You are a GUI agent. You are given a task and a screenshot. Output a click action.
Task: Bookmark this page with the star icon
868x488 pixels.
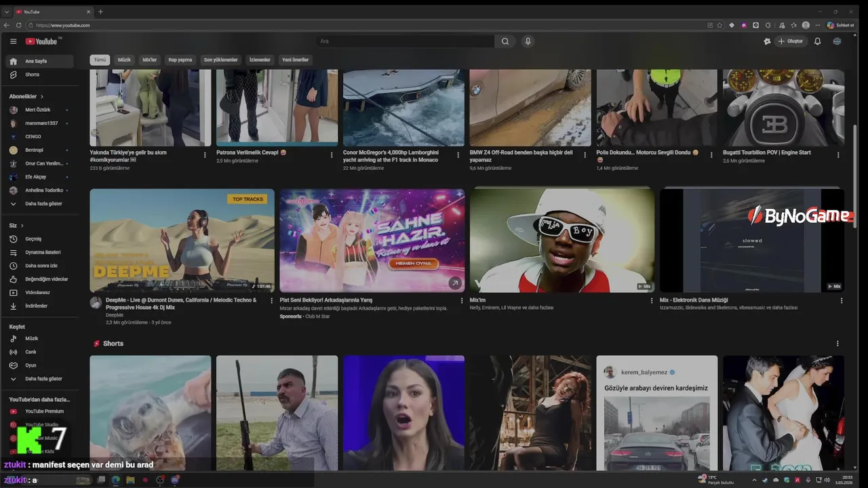[x=719, y=25]
